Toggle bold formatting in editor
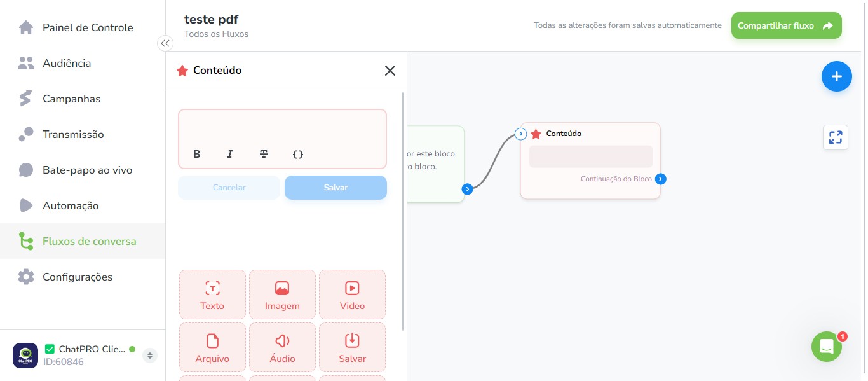 197,154
